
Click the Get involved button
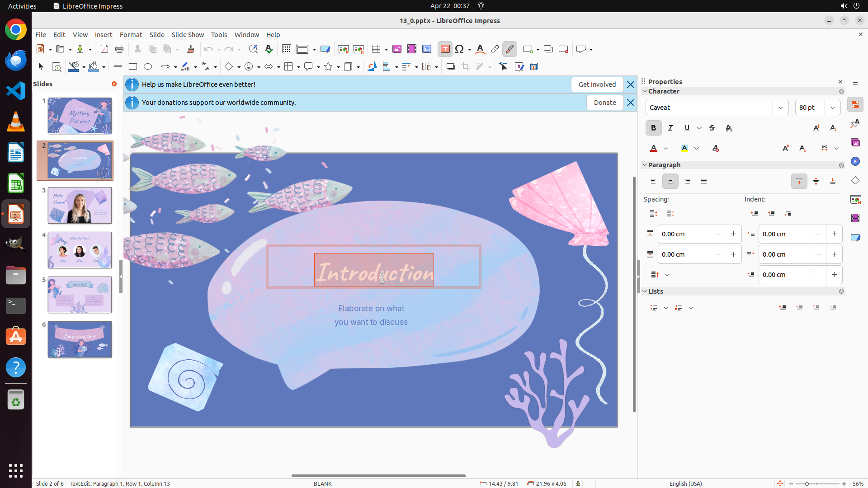[x=597, y=84]
